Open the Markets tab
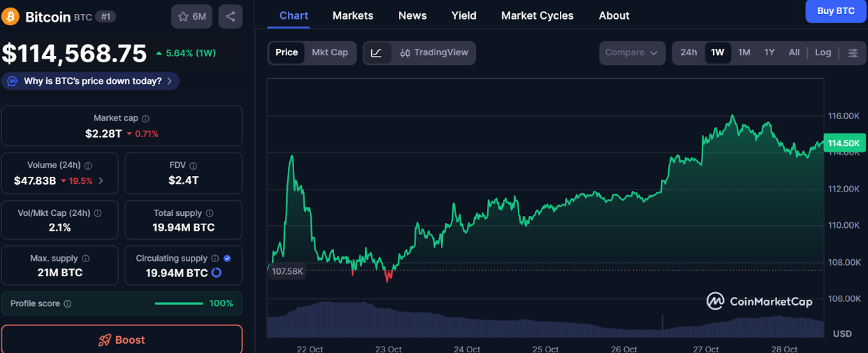 [353, 15]
